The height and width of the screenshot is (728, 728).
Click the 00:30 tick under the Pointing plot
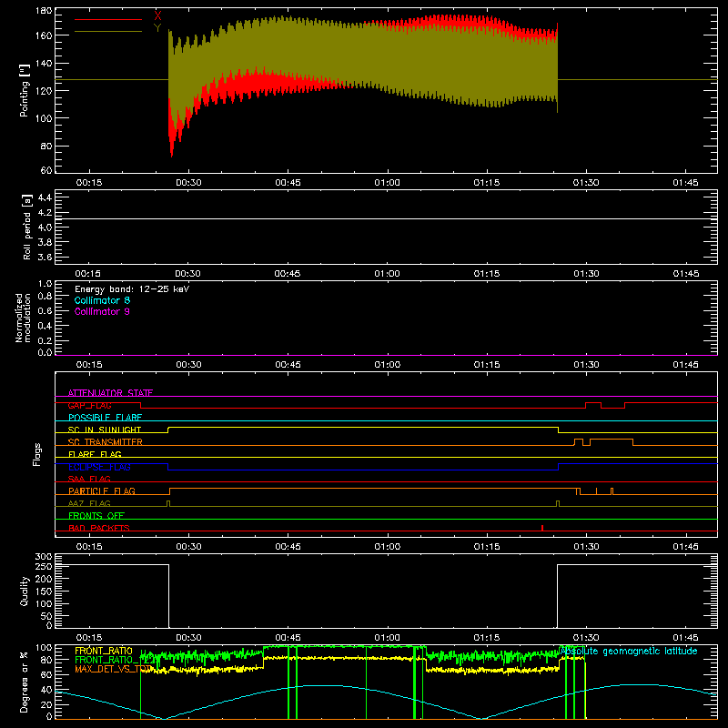(x=188, y=183)
